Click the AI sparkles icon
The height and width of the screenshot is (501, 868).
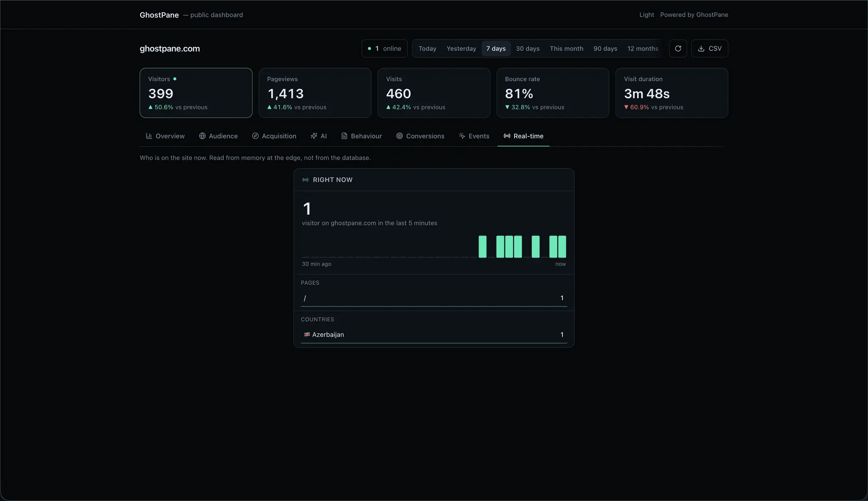coord(314,136)
